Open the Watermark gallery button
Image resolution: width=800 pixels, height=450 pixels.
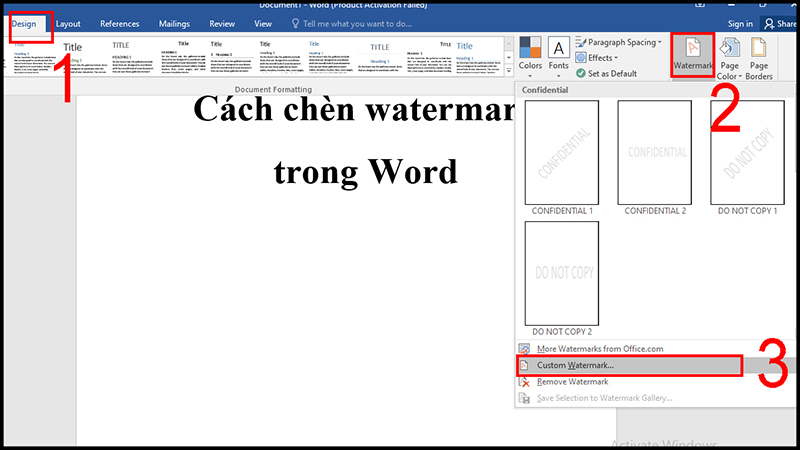coord(693,58)
